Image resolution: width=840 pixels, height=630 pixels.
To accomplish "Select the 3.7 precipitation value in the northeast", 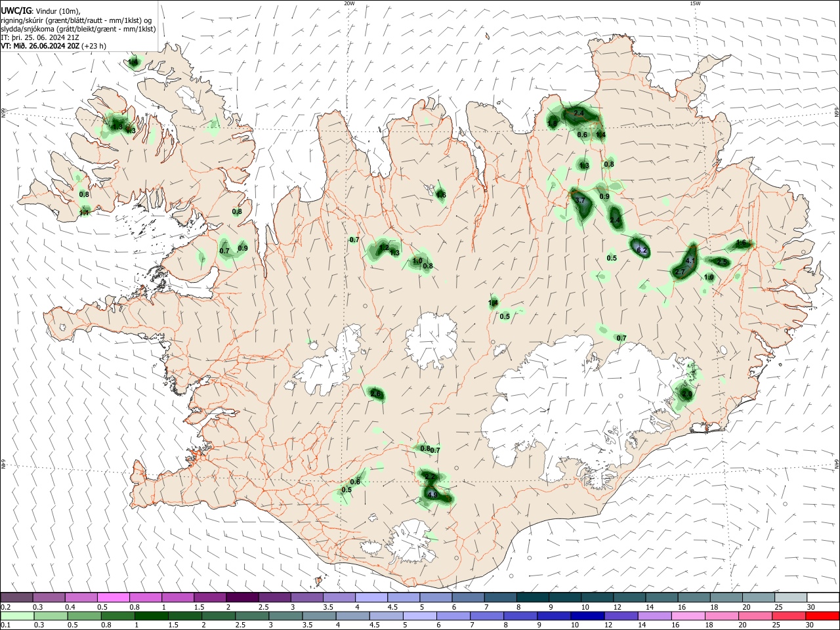I will (x=579, y=200).
